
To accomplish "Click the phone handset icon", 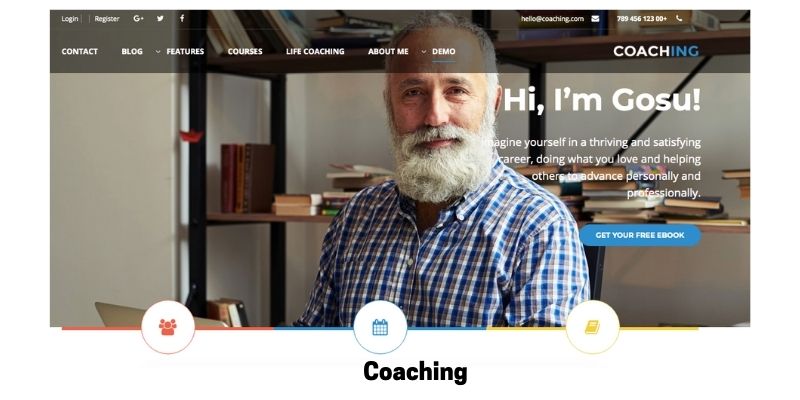I will pyautogui.click(x=679, y=18).
